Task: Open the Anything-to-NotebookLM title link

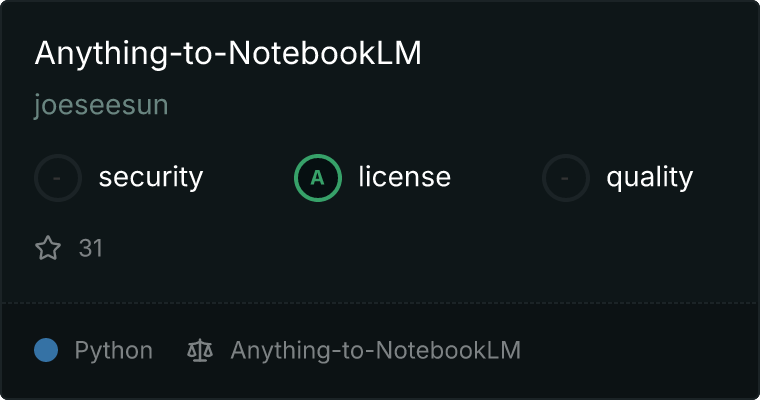Action: pos(228,53)
